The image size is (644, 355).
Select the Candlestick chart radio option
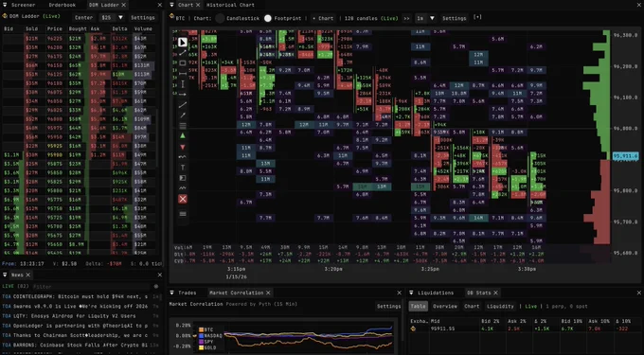[x=220, y=18]
